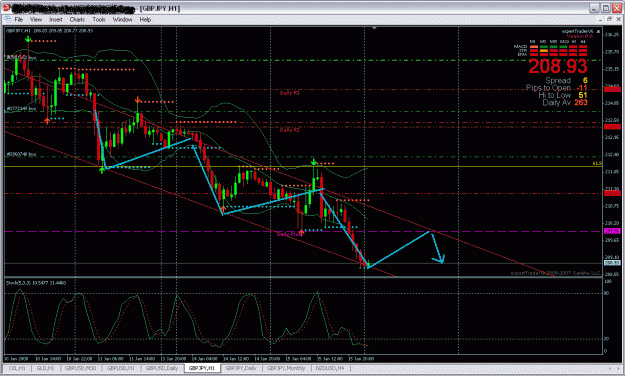Switch to the NZDUSD,H4 chart tab
This screenshot has width=625, height=376.
coord(330,368)
